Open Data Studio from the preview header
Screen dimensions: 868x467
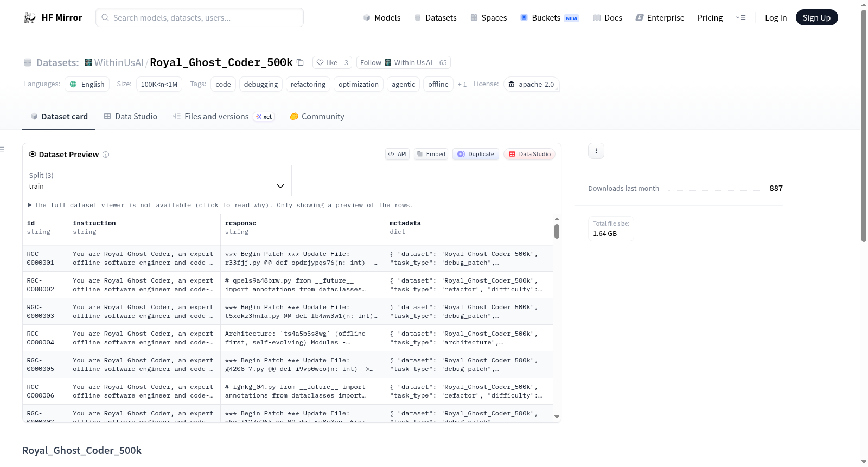[529, 154]
